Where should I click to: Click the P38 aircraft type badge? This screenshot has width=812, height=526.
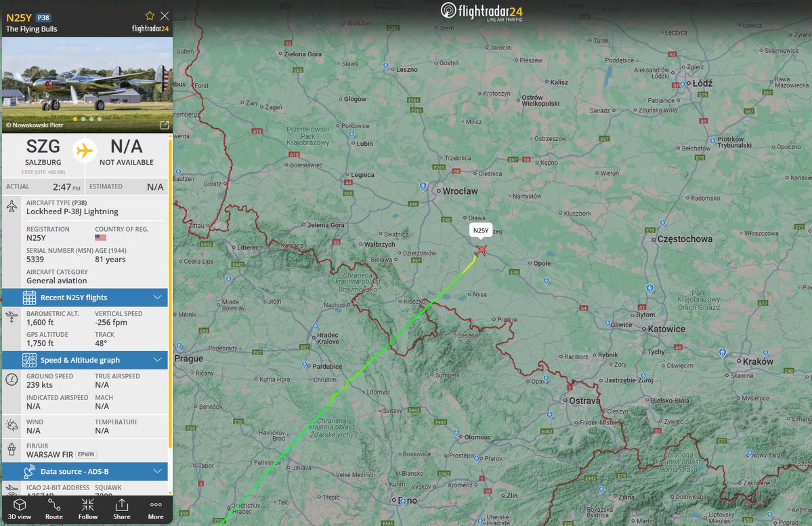tap(43, 18)
